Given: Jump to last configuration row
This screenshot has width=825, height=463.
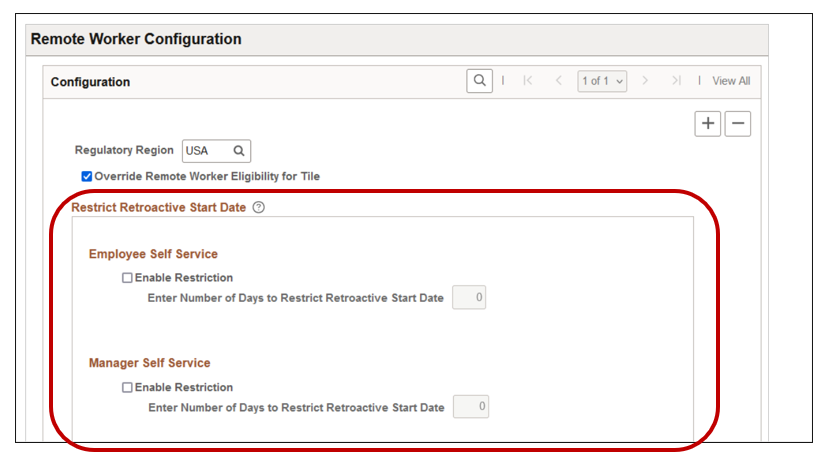Looking at the screenshot, I should point(676,81).
